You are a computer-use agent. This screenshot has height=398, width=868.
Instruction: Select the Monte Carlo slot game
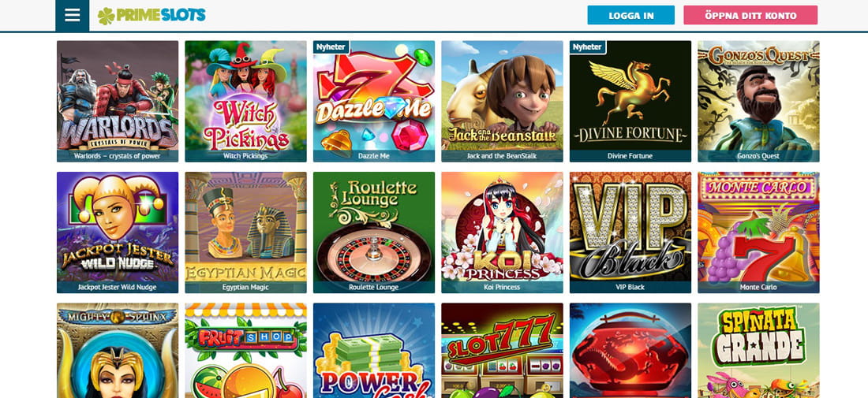pyautogui.click(x=758, y=232)
